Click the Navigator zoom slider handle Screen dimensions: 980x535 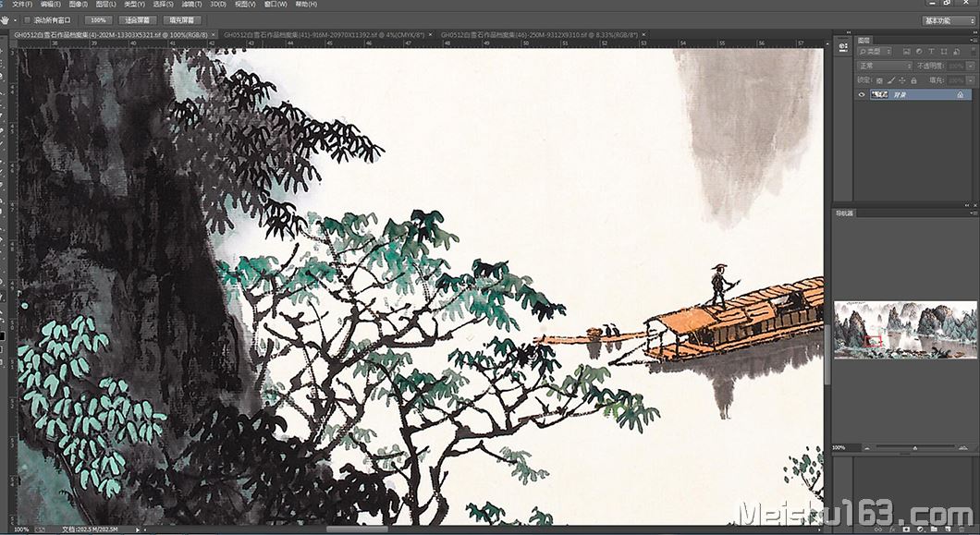915,447
